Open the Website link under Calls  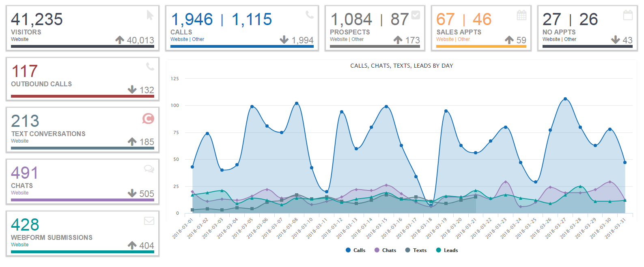pos(179,39)
